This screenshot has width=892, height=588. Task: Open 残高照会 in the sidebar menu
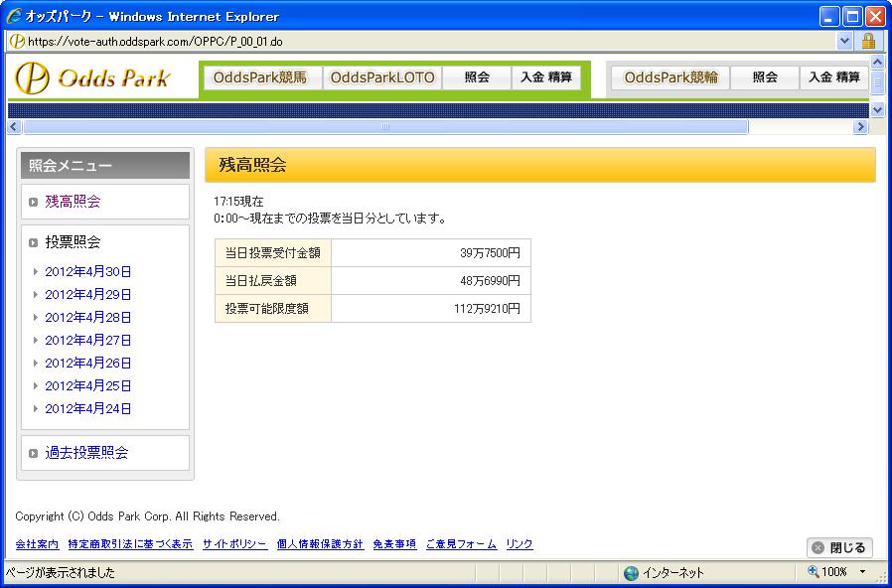click(73, 202)
